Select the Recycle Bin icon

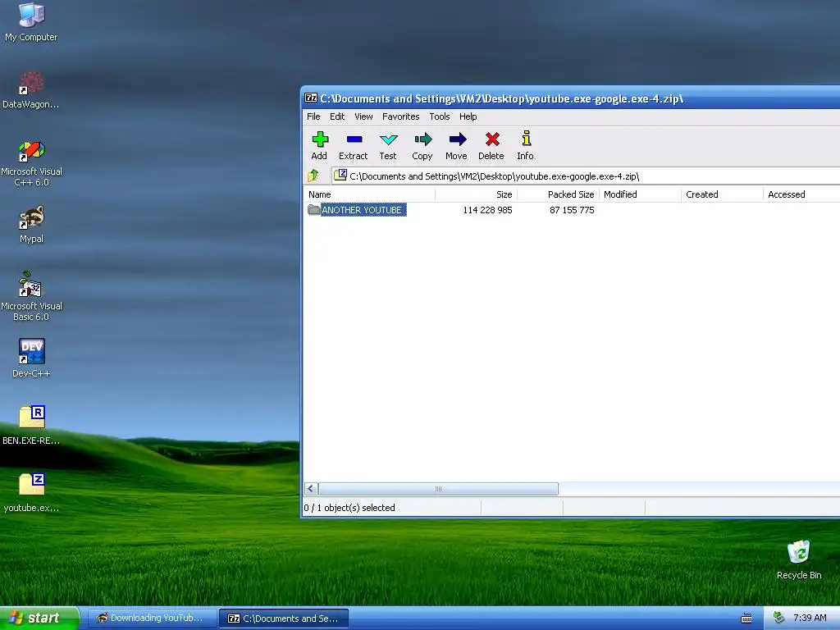click(x=799, y=559)
